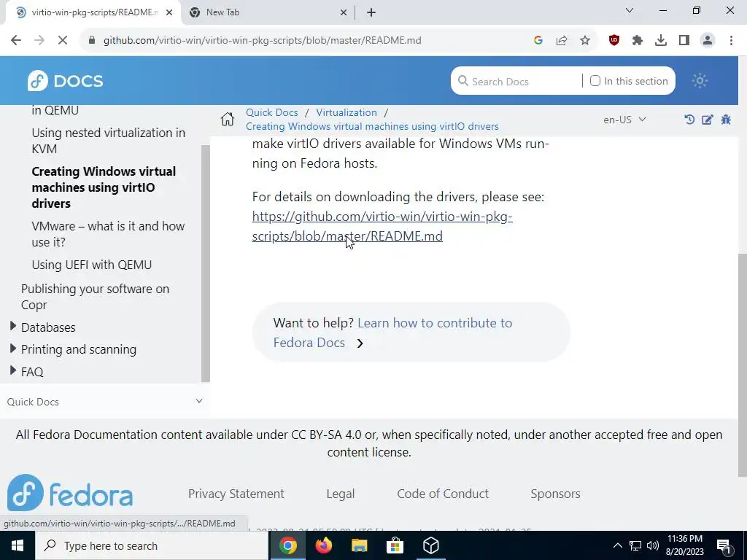Open the 3D box app in taskbar

(430, 545)
